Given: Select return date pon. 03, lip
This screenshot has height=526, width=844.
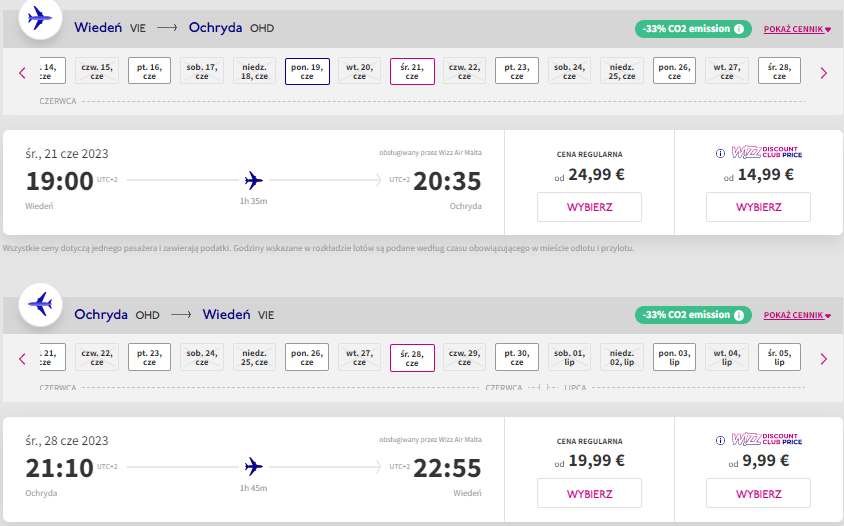Looking at the screenshot, I should point(674,357).
